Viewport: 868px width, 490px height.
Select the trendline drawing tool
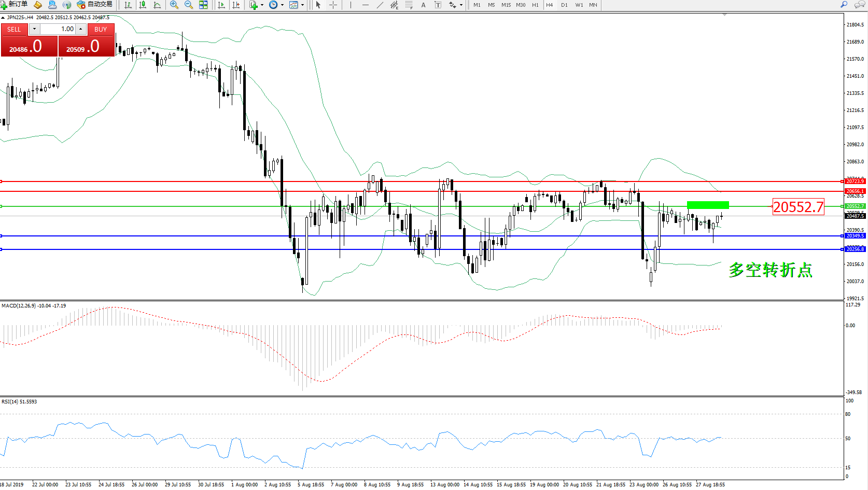pos(380,5)
